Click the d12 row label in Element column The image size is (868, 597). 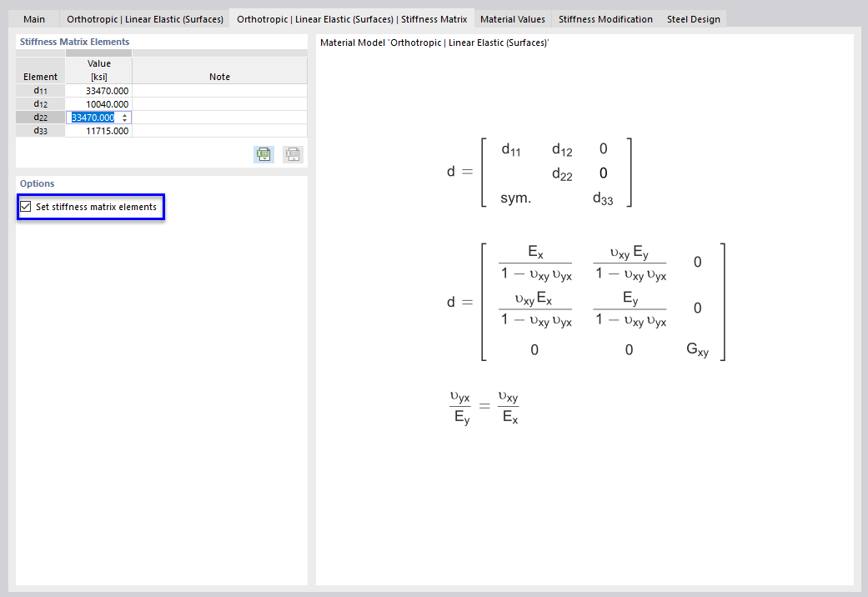point(39,103)
